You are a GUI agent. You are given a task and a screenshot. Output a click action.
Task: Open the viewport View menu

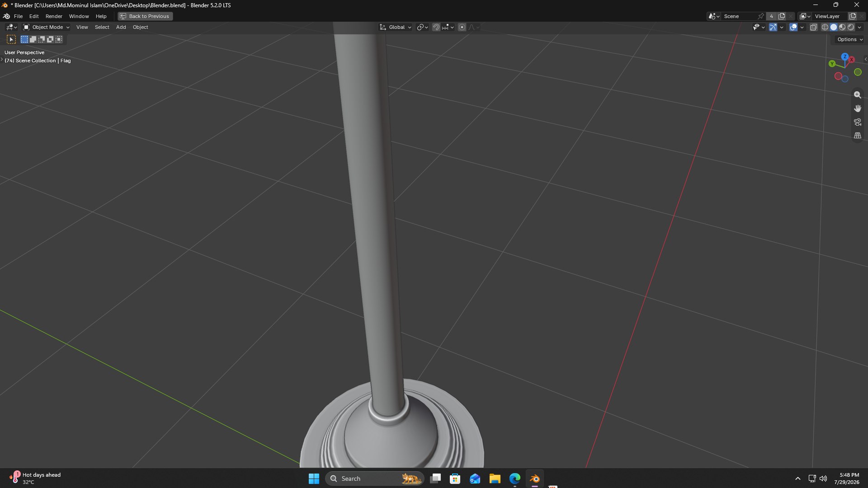(x=82, y=27)
